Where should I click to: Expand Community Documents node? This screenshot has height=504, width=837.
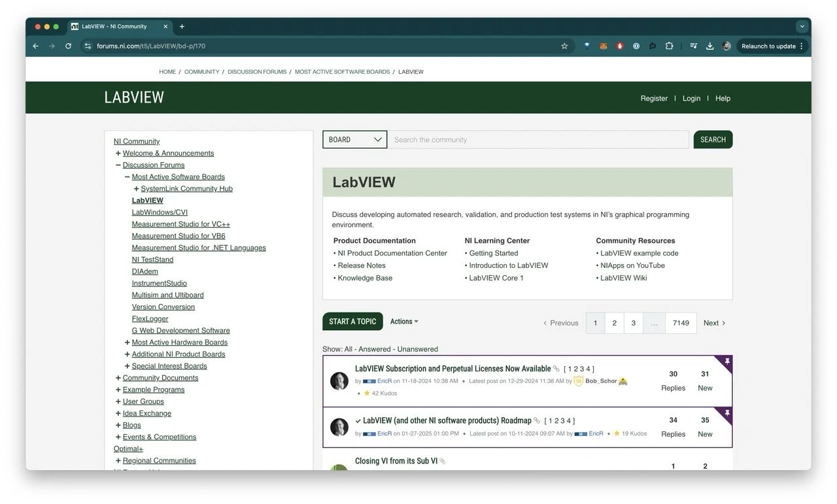coord(118,378)
